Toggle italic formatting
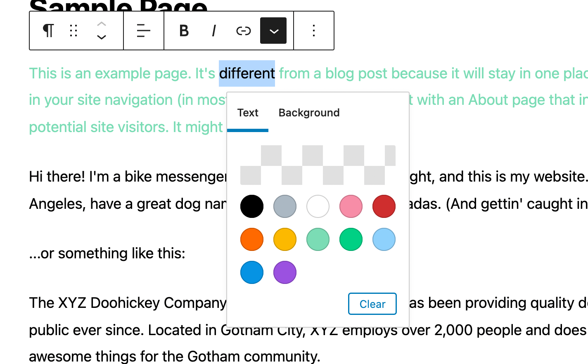 tap(213, 31)
